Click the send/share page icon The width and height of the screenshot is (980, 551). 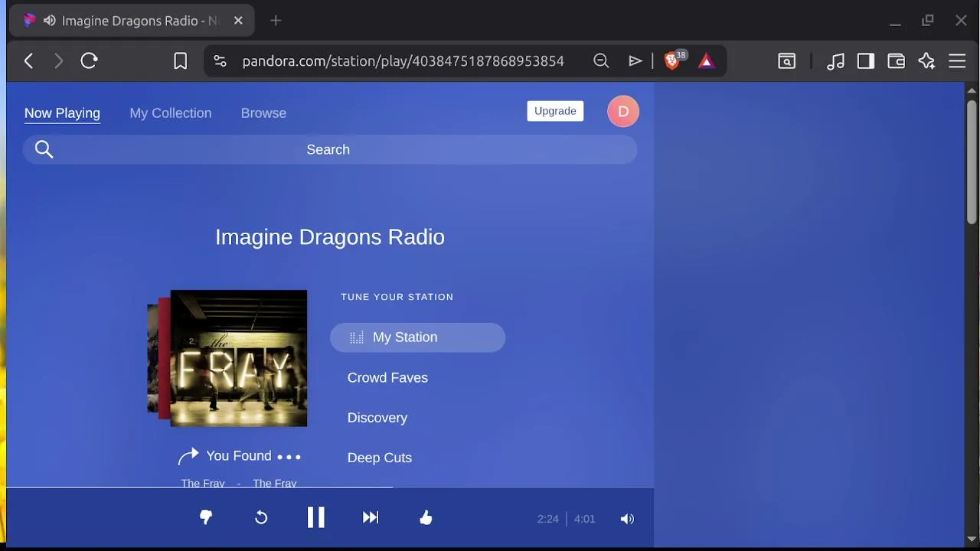635,61
